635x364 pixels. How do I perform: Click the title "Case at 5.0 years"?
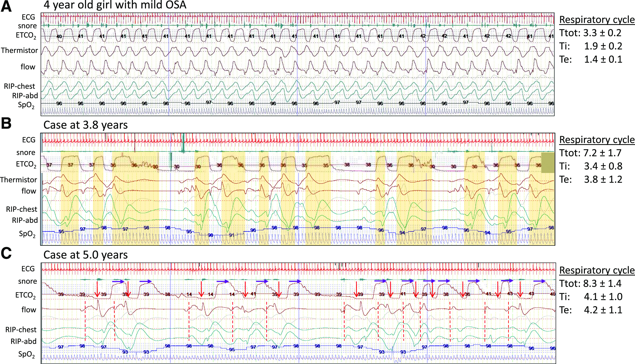(86, 255)
